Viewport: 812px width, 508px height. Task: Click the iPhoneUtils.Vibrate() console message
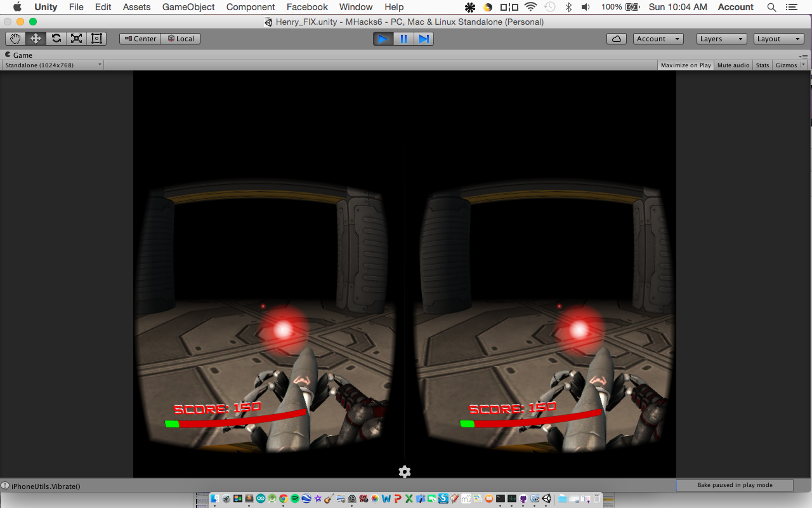46,486
